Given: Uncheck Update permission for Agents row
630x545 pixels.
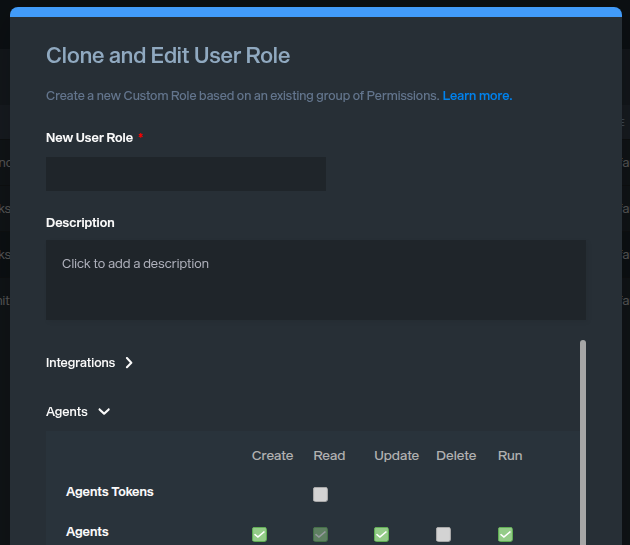Looking at the screenshot, I should [x=381, y=534].
